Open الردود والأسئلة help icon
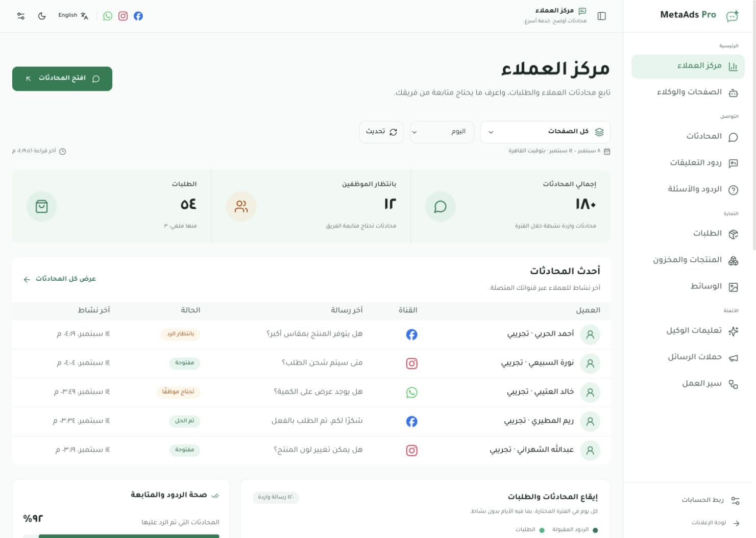Image resolution: width=756 pixels, height=538 pixels. click(733, 190)
